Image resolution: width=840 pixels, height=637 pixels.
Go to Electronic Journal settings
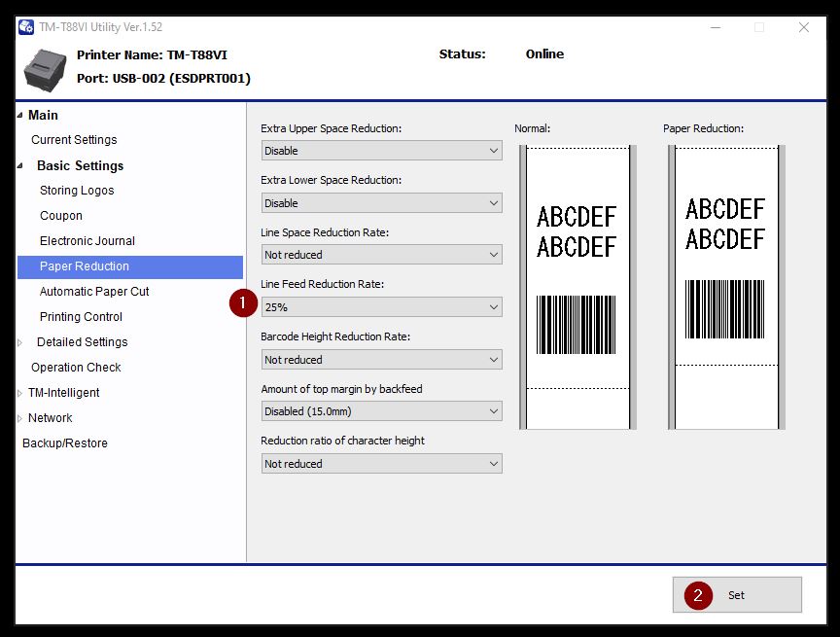point(87,241)
